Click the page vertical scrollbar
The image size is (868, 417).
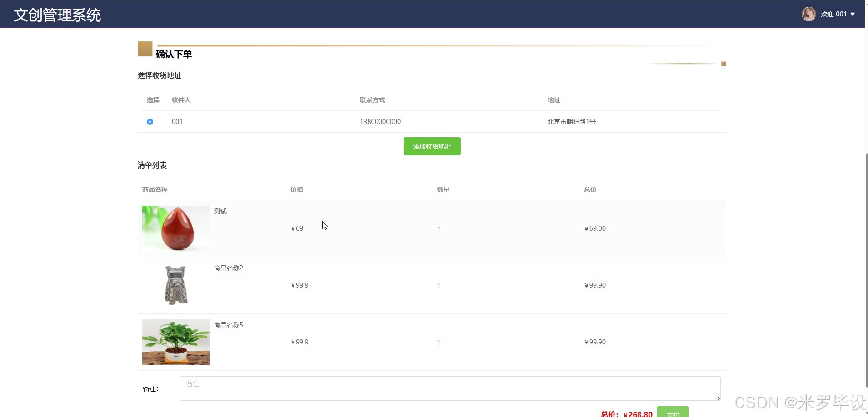click(866, 270)
